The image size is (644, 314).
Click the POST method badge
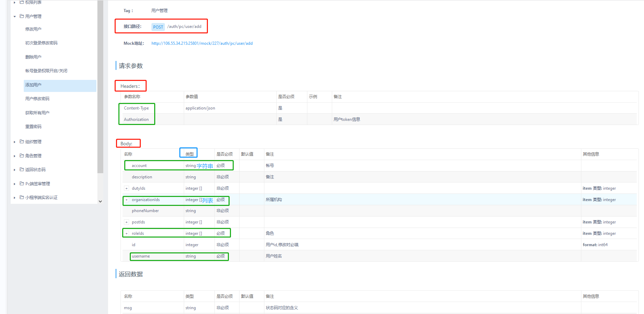point(158,27)
